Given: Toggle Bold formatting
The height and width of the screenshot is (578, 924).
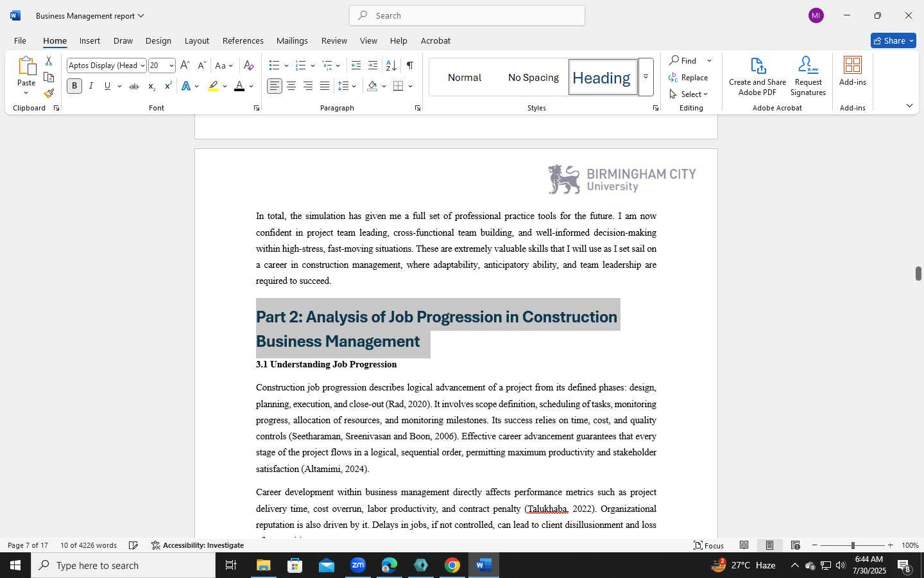Looking at the screenshot, I should [74, 86].
